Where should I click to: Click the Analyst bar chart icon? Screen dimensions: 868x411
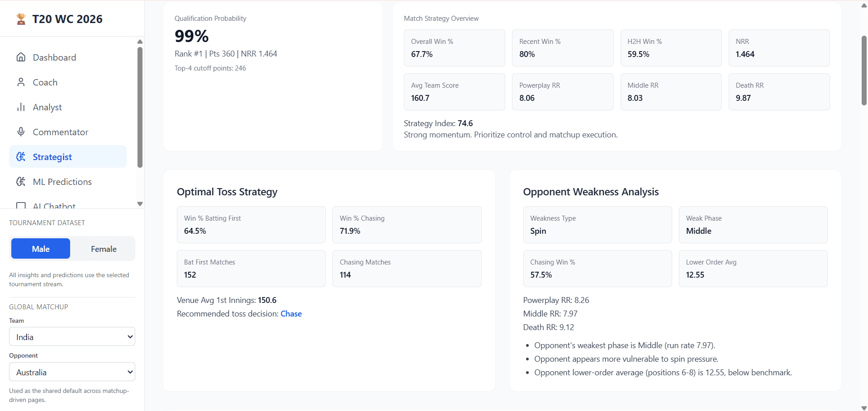point(21,107)
